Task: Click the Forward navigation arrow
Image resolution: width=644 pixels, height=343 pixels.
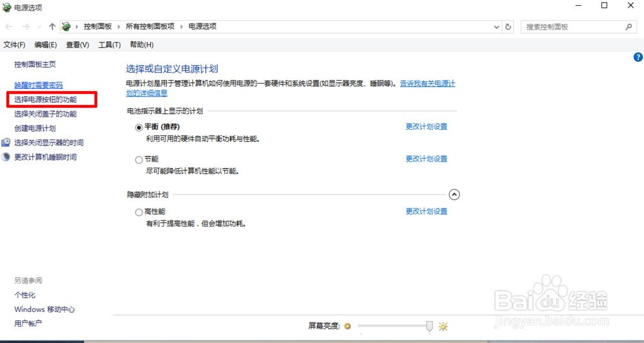Action: coord(26,26)
